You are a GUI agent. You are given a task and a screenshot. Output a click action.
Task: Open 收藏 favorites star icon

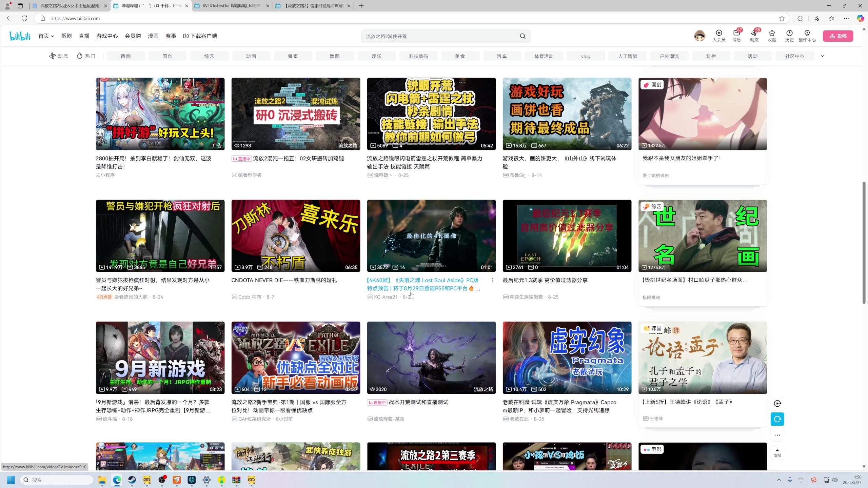click(772, 36)
